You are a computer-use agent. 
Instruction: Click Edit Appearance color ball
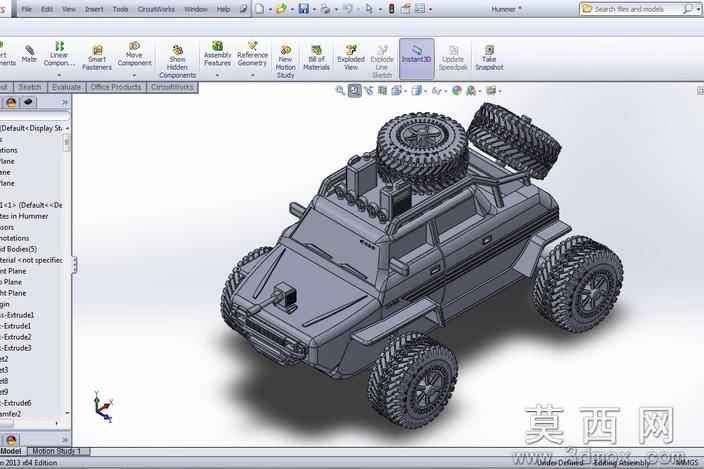pyautogui.click(x=457, y=91)
